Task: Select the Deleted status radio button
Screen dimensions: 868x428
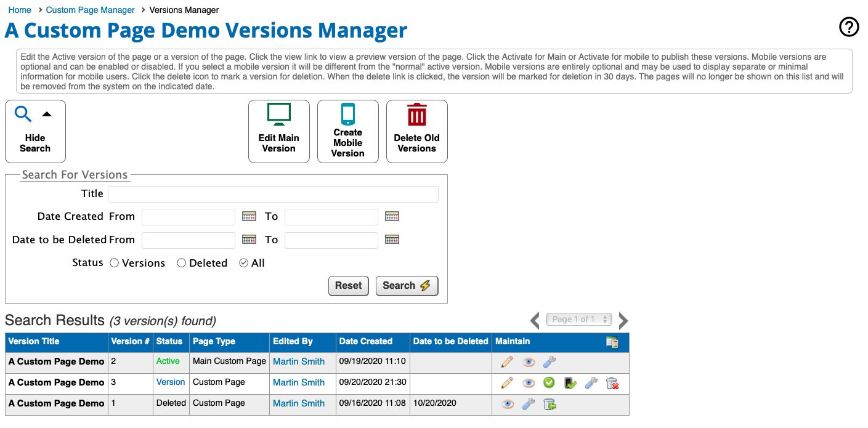Action: click(181, 263)
